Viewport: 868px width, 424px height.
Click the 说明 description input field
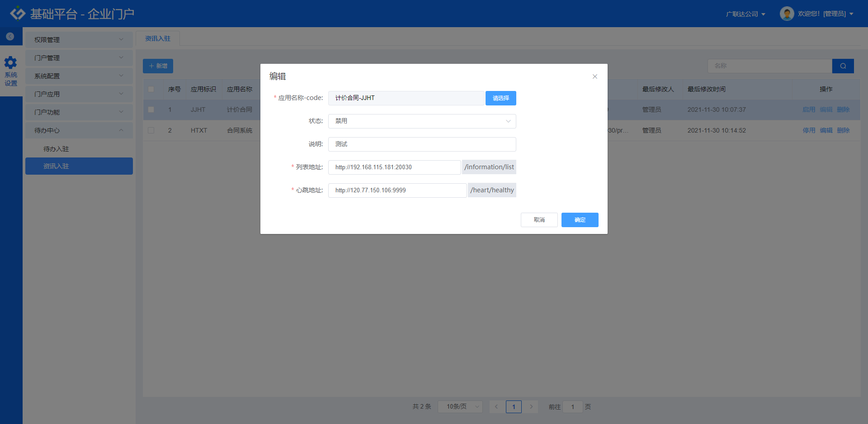[x=422, y=144]
